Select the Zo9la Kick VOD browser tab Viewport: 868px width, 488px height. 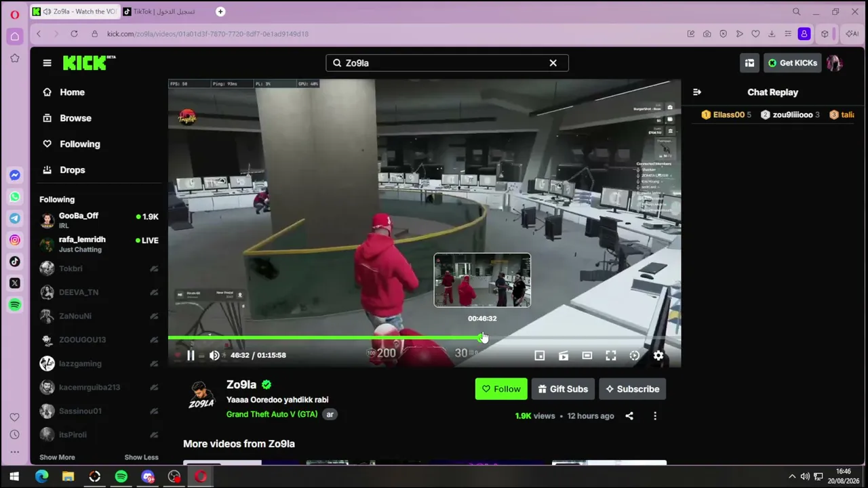pos(74,12)
